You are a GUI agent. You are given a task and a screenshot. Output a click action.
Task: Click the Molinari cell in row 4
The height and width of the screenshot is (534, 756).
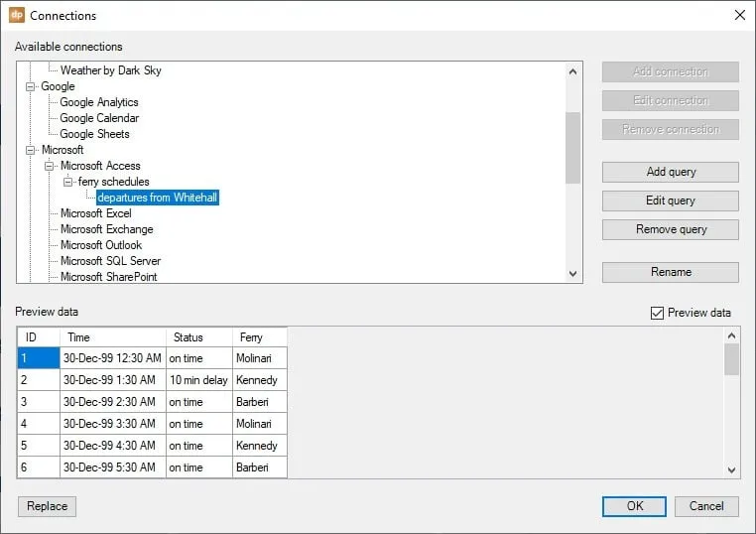[x=260, y=424]
